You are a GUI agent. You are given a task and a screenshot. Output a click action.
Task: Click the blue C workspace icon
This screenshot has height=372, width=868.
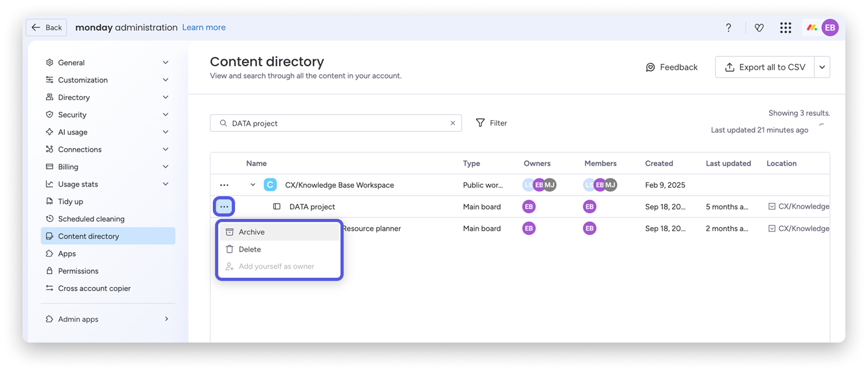[270, 185]
